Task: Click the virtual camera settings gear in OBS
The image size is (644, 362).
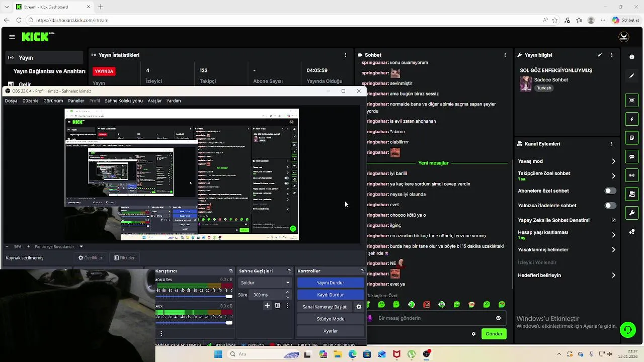Action: (x=359, y=307)
